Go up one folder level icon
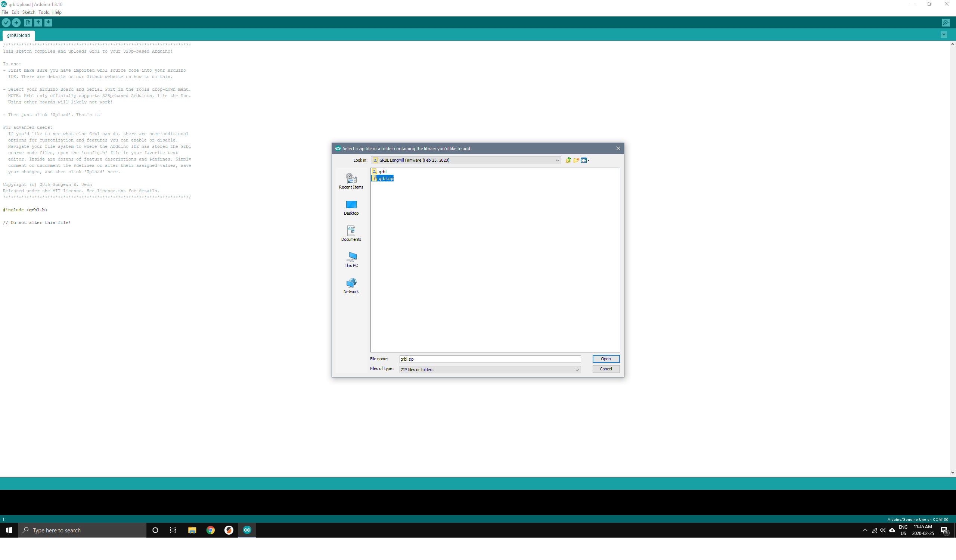This screenshot has width=956, height=560. [x=568, y=161]
